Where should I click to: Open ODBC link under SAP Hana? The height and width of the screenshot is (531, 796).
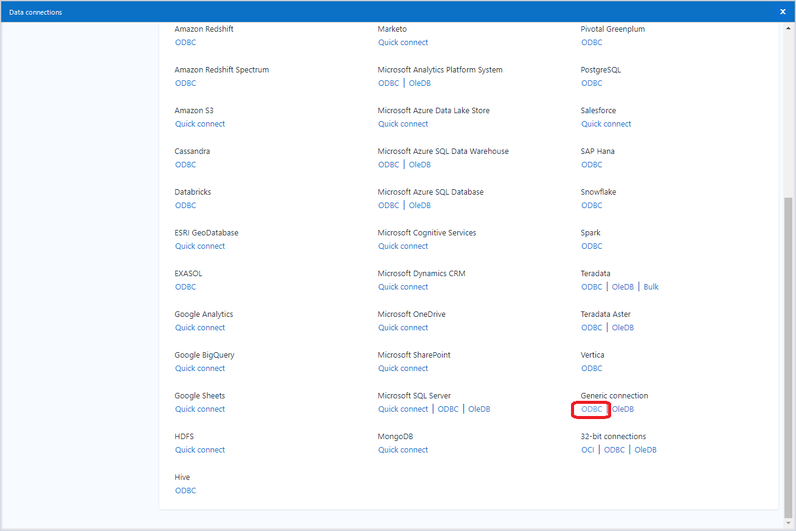coord(591,164)
